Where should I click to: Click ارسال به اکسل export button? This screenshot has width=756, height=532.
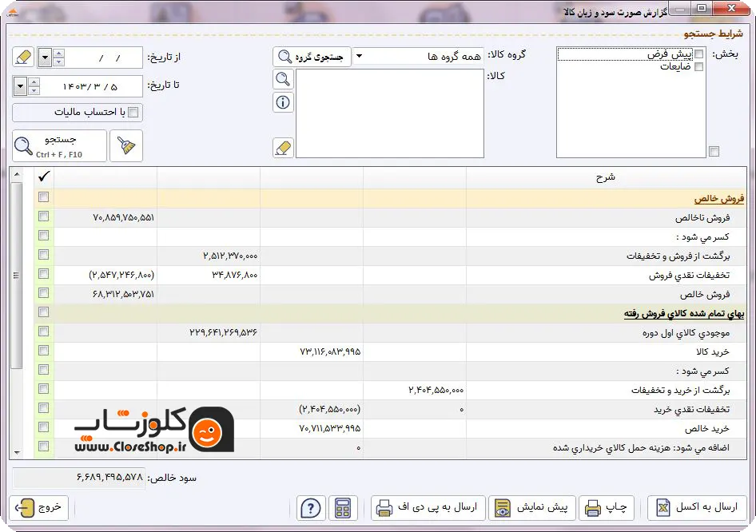click(697, 508)
